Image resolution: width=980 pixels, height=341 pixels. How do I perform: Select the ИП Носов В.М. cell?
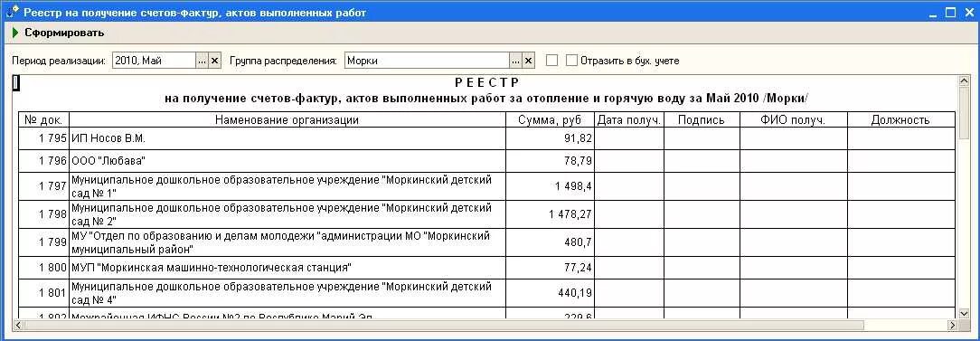click(287, 138)
